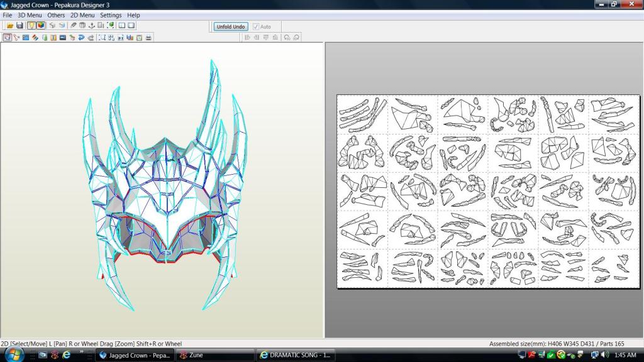644x362 pixels.
Task: Toggle the light bulb lighting icon
Action: [31, 26]
